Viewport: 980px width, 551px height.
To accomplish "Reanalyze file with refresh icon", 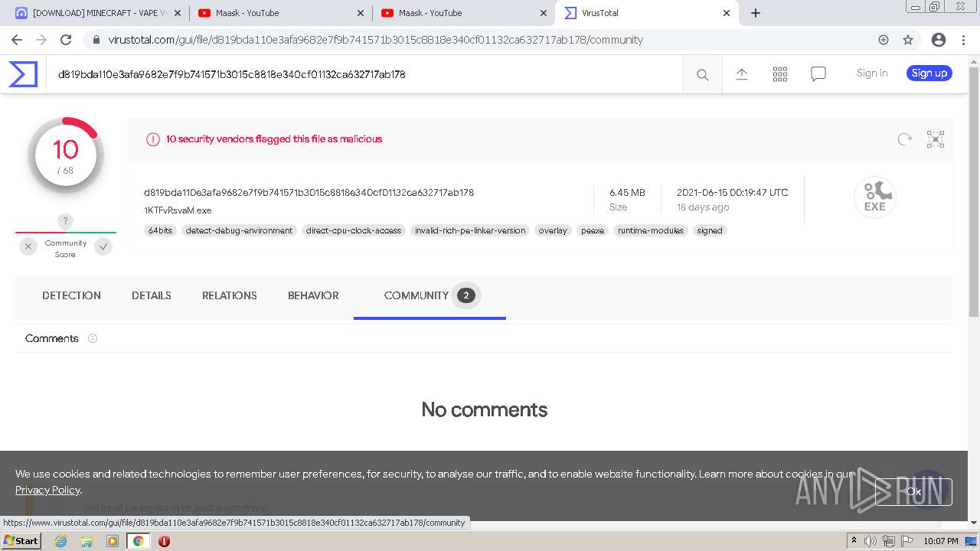I will point(905,139).
